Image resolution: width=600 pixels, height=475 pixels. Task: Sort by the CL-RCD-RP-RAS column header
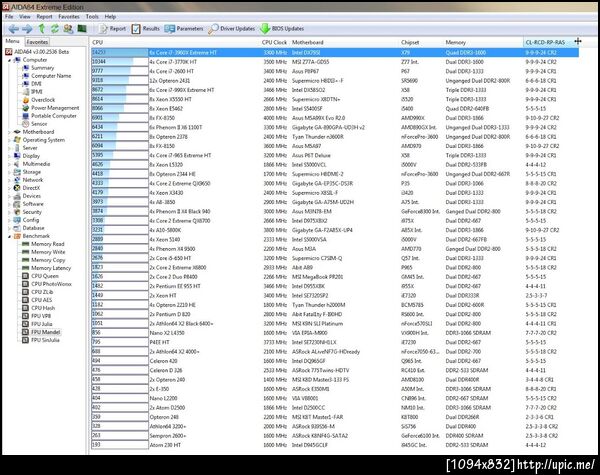click(x=545, y=42)
